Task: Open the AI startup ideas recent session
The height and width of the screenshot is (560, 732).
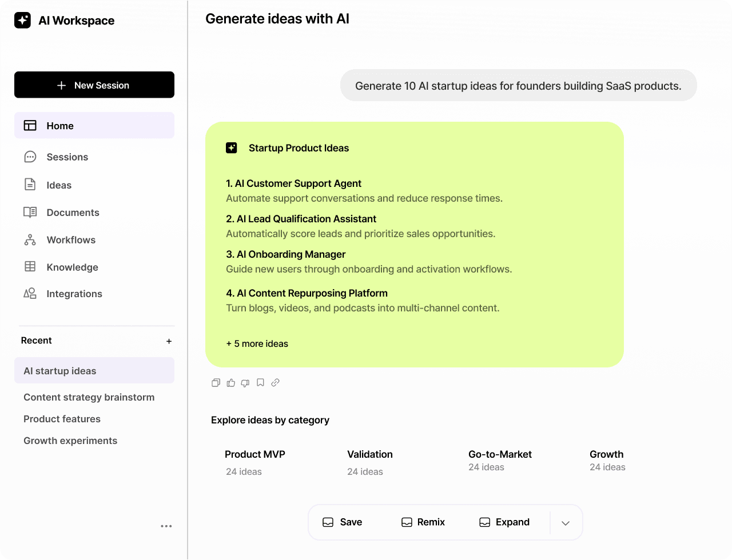Action: (94, 370)
